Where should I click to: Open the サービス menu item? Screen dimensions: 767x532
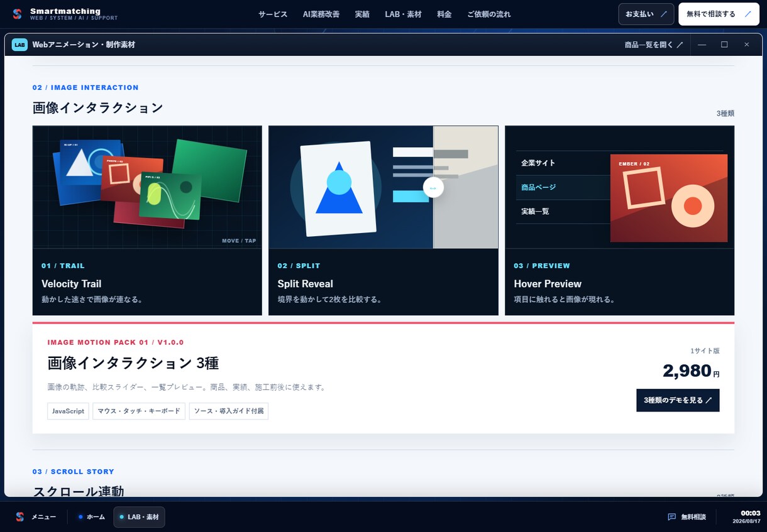pyautogui.click(x=273, y=14)
